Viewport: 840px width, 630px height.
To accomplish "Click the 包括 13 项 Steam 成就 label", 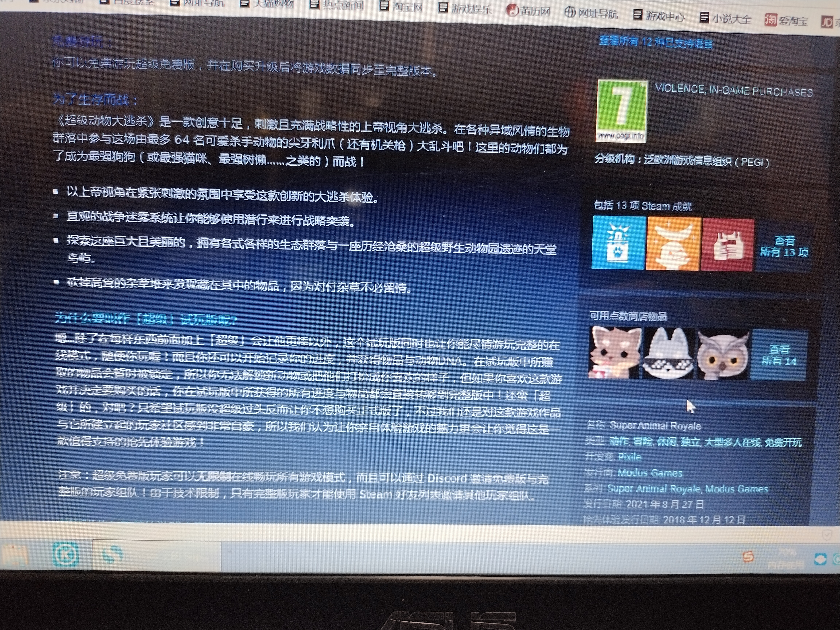I will (643, 206).
